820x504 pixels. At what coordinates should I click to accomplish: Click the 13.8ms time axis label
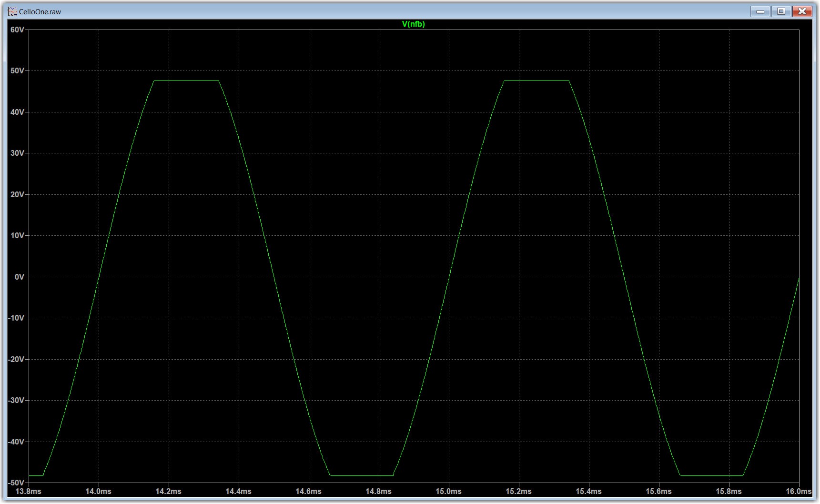[29, 492]
